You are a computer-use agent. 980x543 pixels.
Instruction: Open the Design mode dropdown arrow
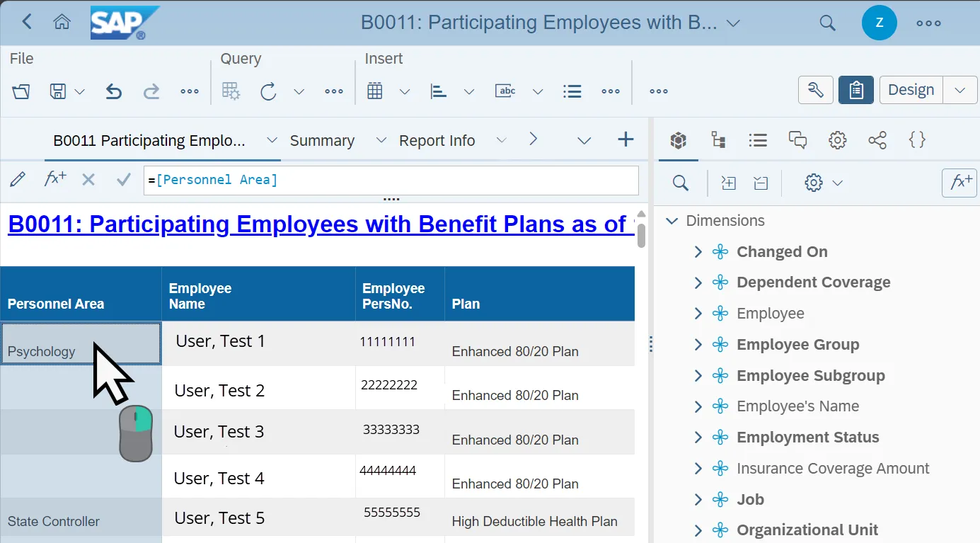(959, 90)
